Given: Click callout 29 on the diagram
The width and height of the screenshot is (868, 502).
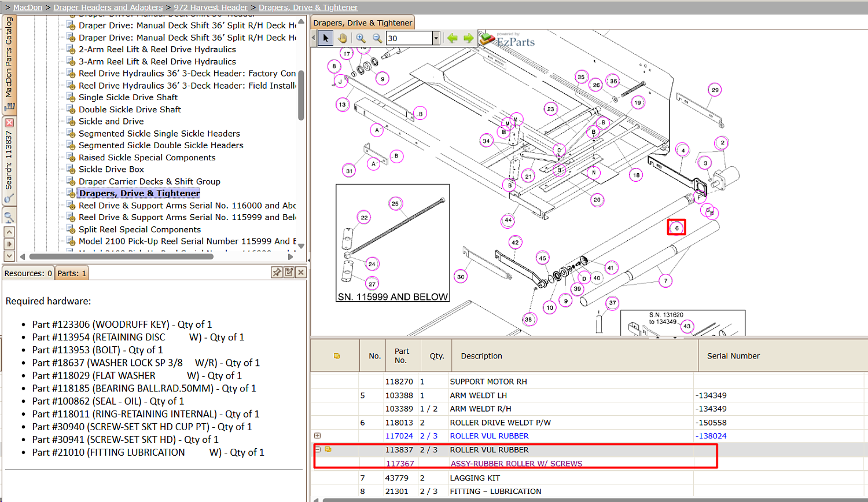Looking at the screenshot, I should coord(715,90).
